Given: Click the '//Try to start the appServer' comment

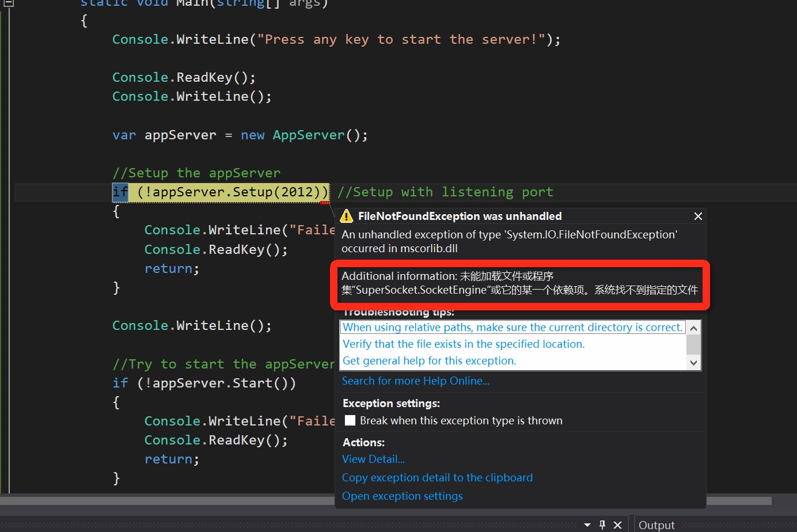Looking at the screenshot, I should (223, 364).
